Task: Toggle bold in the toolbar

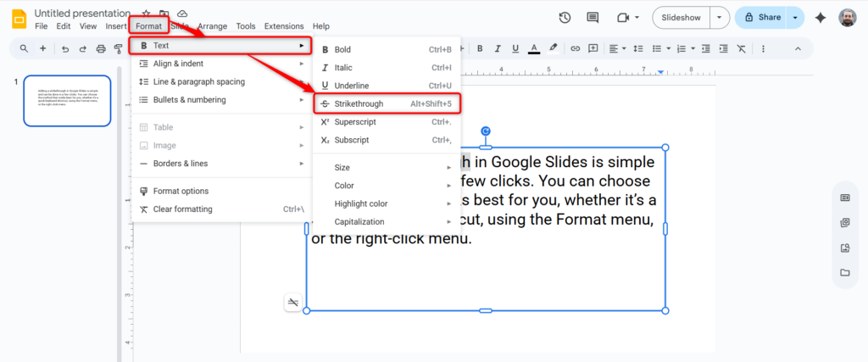Action: pyautogui.click(x=480, y=48)
